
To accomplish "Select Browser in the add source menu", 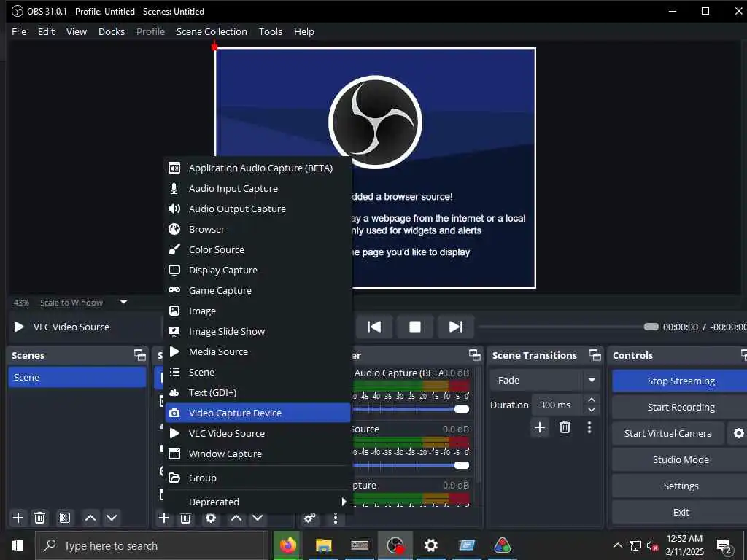I will point(258,230).
